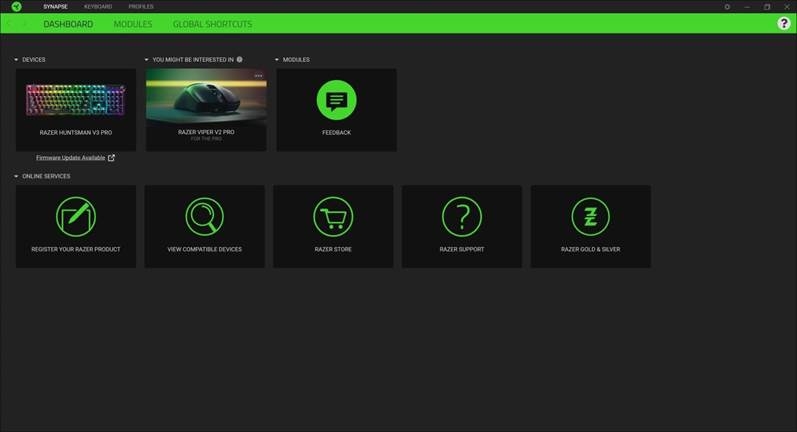797x432 pixels.
Task: Open the Global Shortcuts tab
Action: pyautogui.click(x=212, y=24)
